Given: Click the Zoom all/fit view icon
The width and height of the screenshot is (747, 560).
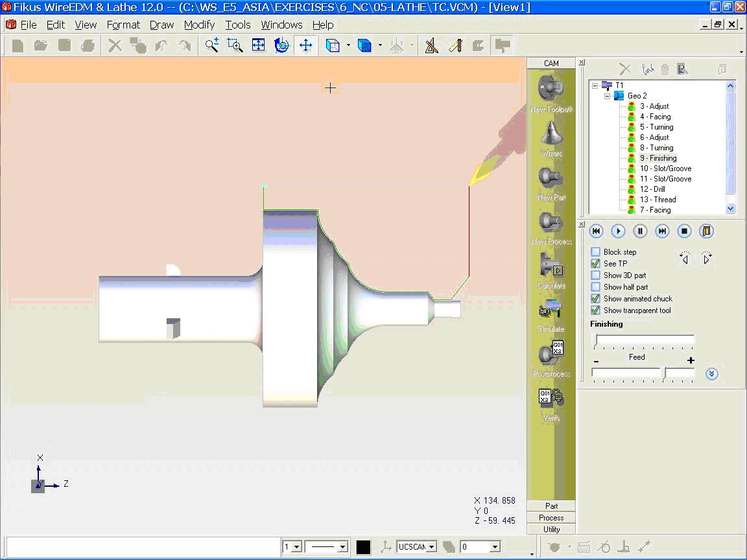Looking at the screenshot, I should [x=258, y=45].
